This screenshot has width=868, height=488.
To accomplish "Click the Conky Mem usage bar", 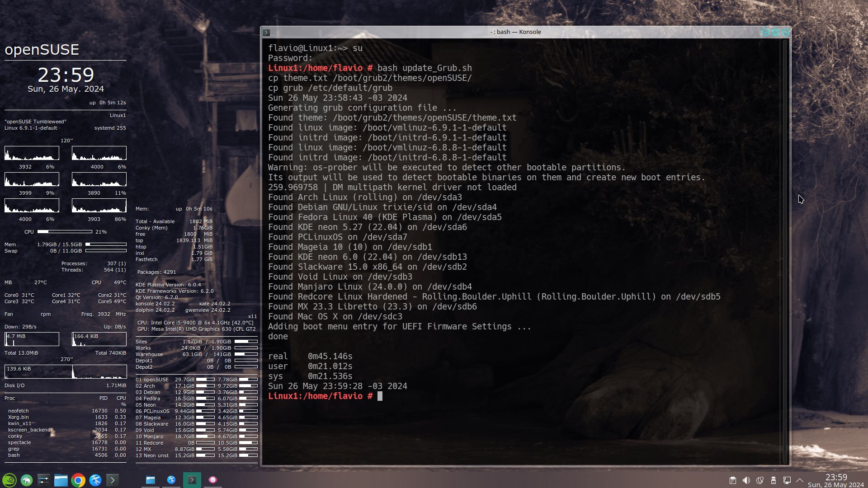I will pyautogui.click(x=106, y=244).
